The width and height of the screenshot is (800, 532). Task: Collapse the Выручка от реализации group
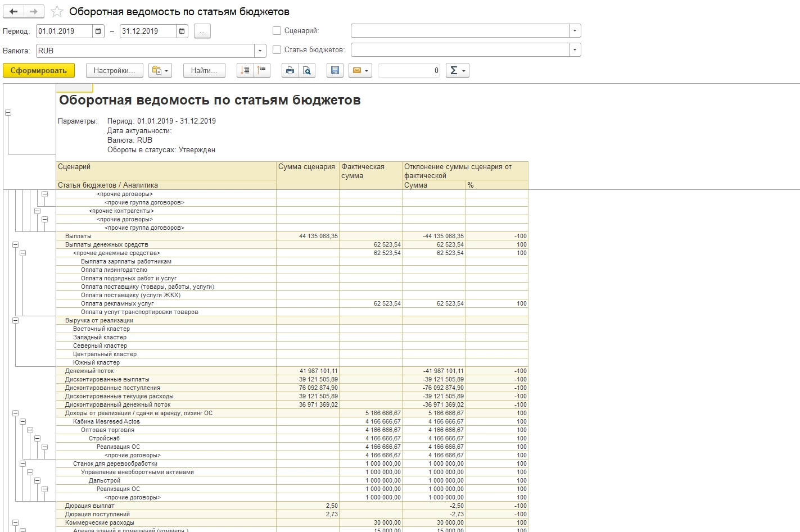tap(15, 321)
